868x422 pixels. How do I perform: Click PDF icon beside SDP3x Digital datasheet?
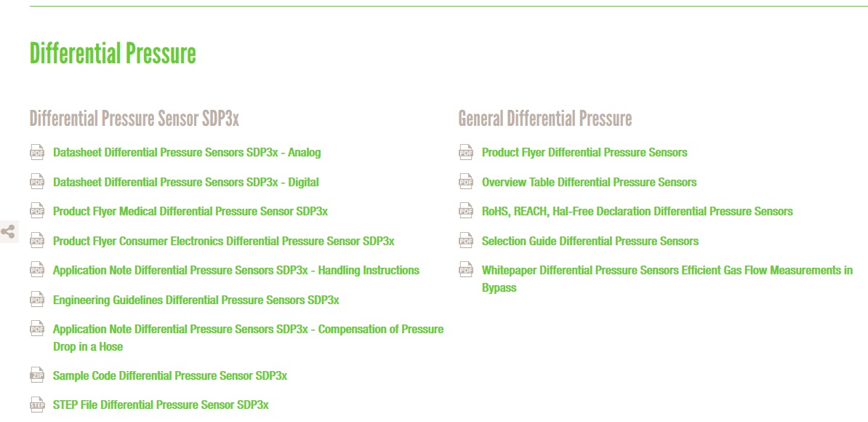37,182
